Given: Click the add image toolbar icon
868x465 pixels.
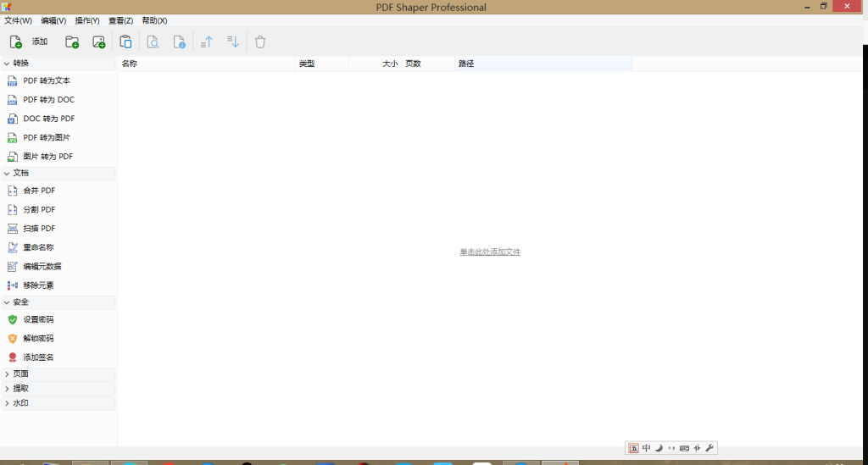Looking at the screenshot, I should [x=98, y=42].
